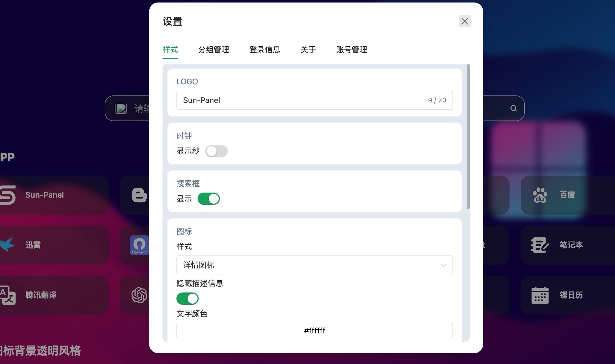Turn off the search box 显示 toggle
The image size is (615, 364).
pyautogui.click(x=209, y=199)
